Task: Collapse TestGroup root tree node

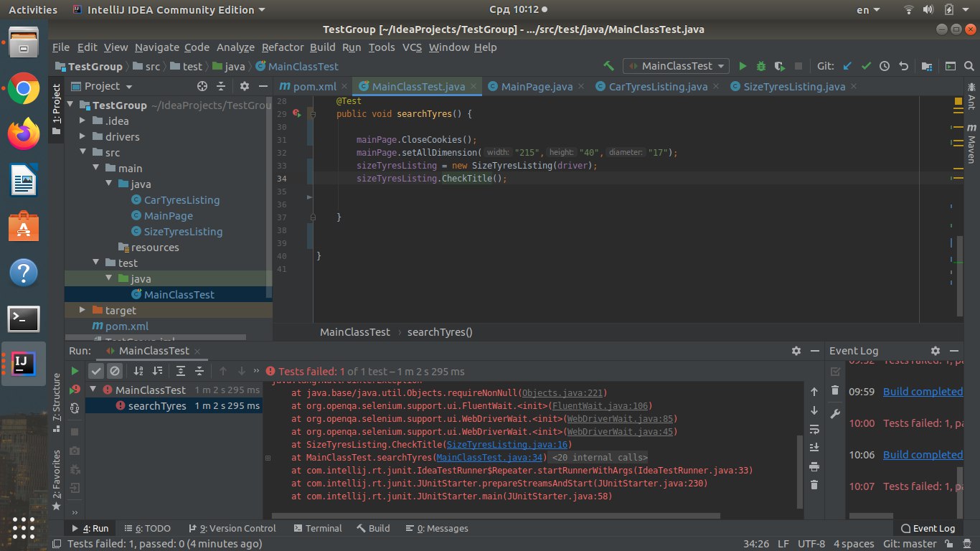Action: (x=70, y=105)
